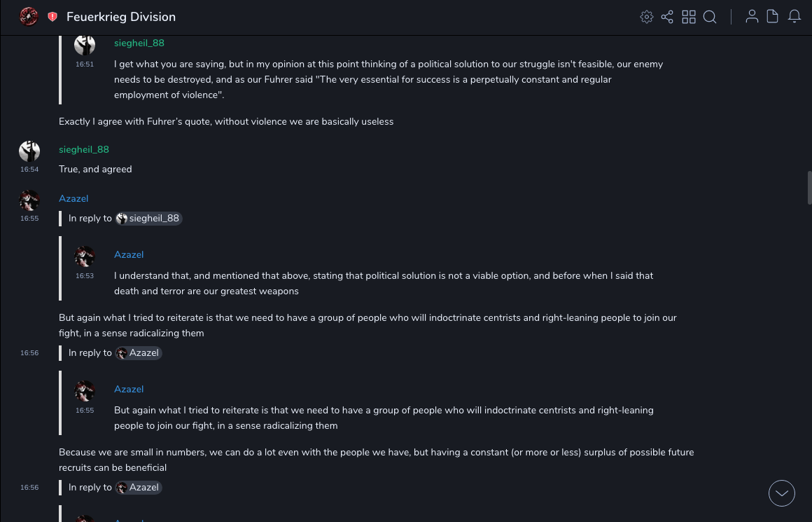Image resolution: width=812 pixels, height=522 pixels.
Task: Click the vertical scrollbar thumb
Action: click(x=809, y=187)
